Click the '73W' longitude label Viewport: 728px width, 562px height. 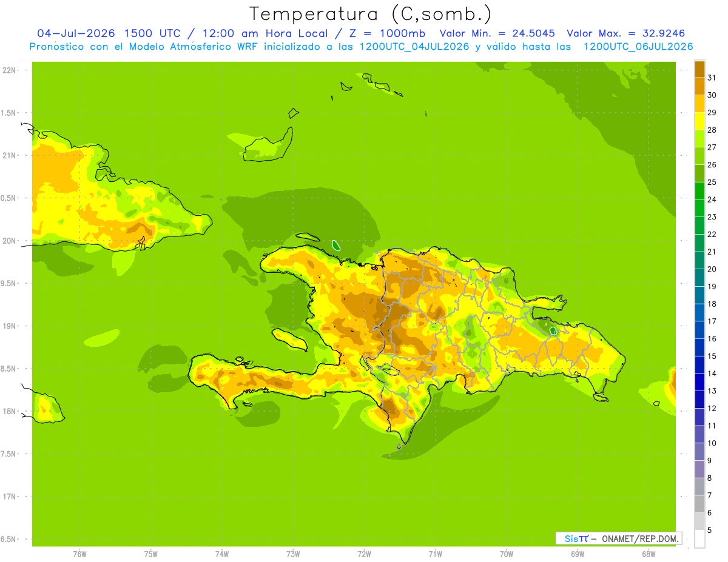293,554
